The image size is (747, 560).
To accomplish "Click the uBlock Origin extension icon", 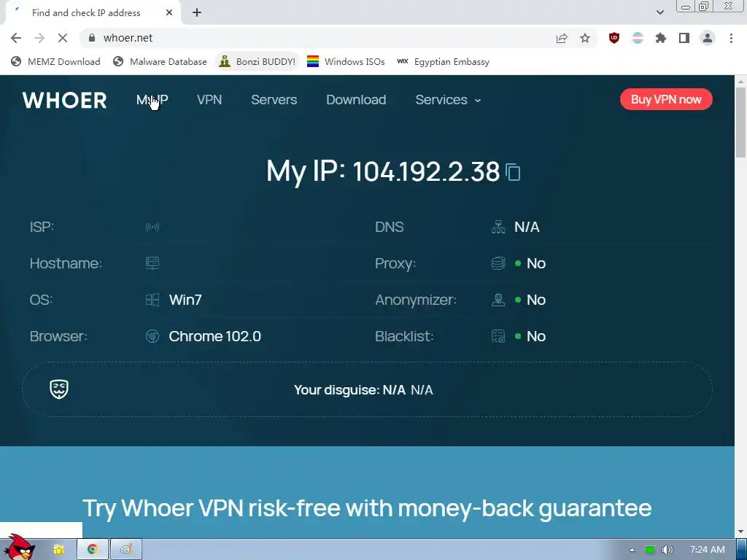I will click(x=614, y=38).
